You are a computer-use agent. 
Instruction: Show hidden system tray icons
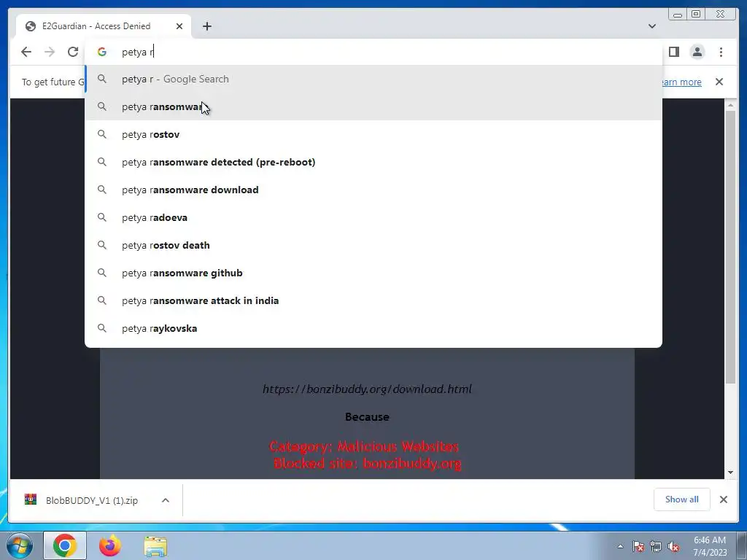(x=620, y=546)
